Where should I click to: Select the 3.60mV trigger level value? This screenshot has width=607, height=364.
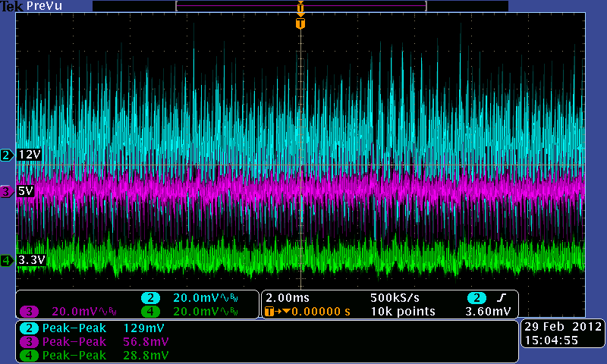point(488,312)
